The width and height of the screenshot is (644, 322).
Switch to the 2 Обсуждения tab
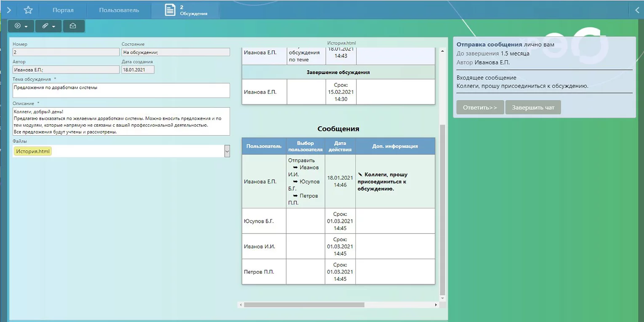(x=186, y=10)
